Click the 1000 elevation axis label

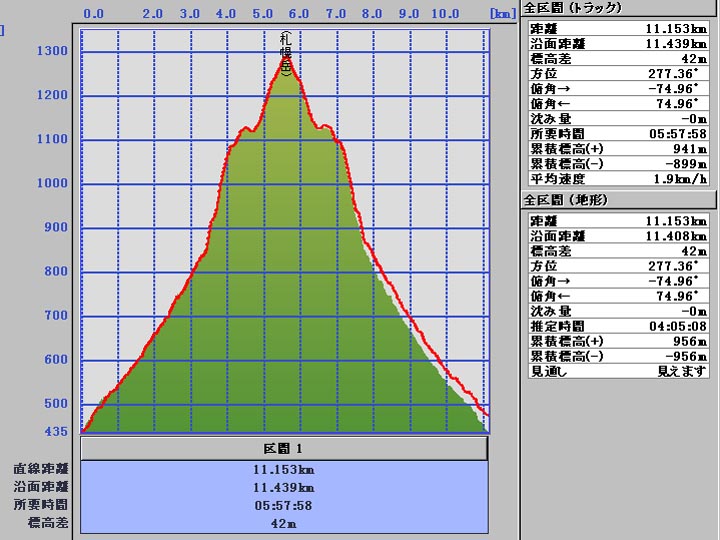tap(52, 183)
